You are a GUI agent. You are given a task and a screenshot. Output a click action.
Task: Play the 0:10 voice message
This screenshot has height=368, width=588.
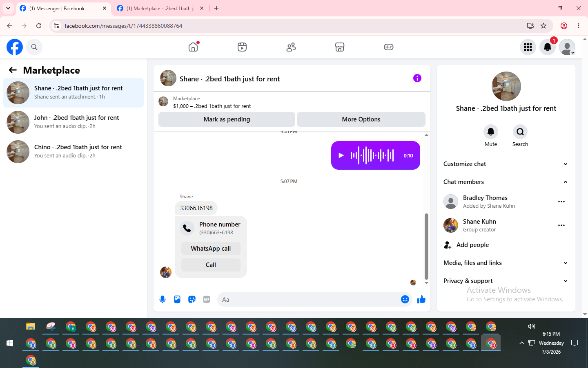point(341,155)
